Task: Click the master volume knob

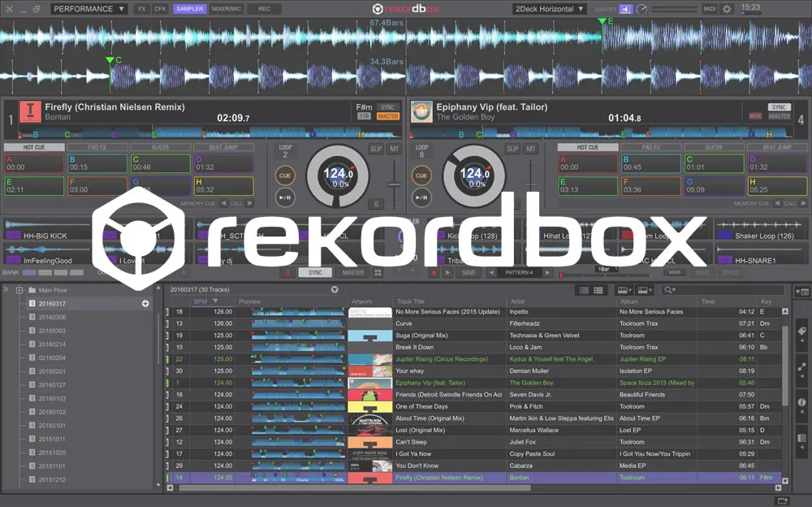Action: [x=641, y=9]
